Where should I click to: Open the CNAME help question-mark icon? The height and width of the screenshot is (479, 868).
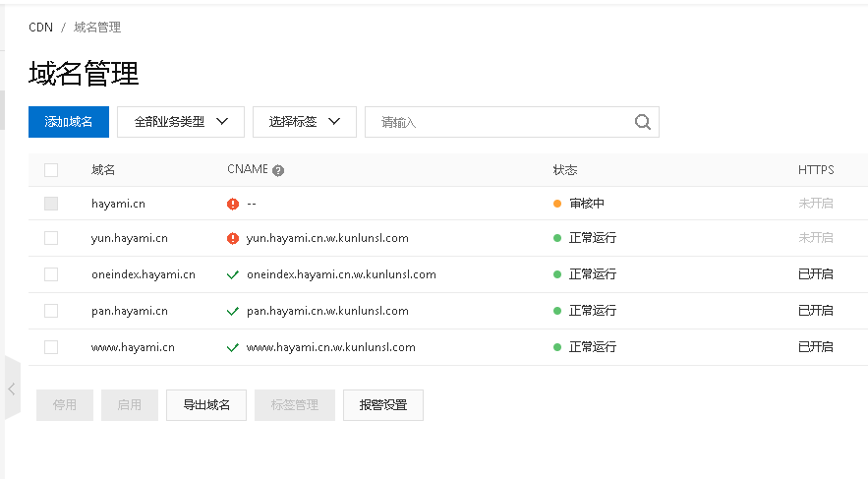(278, 170)
